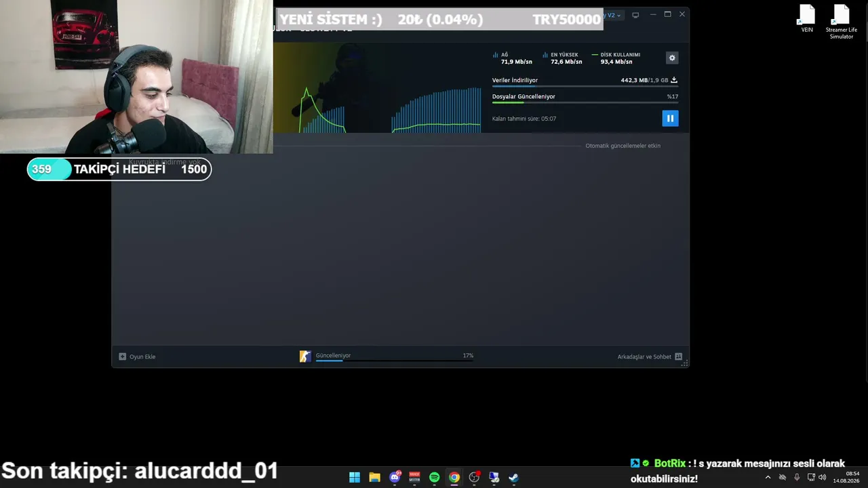This screenshot has height=488, width=868.
Task: Click the plus icon beside Oyun Ekle
Action: [122, 357]
